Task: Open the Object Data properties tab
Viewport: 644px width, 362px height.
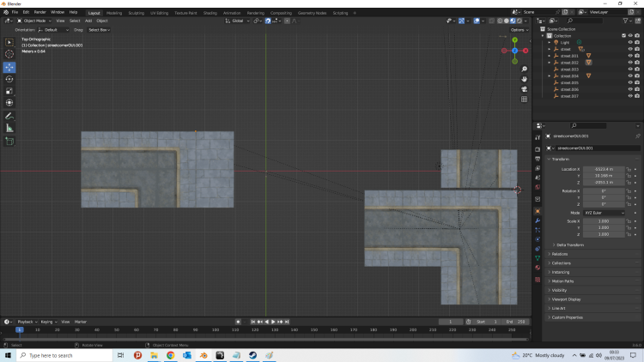Action: [538, 258]
